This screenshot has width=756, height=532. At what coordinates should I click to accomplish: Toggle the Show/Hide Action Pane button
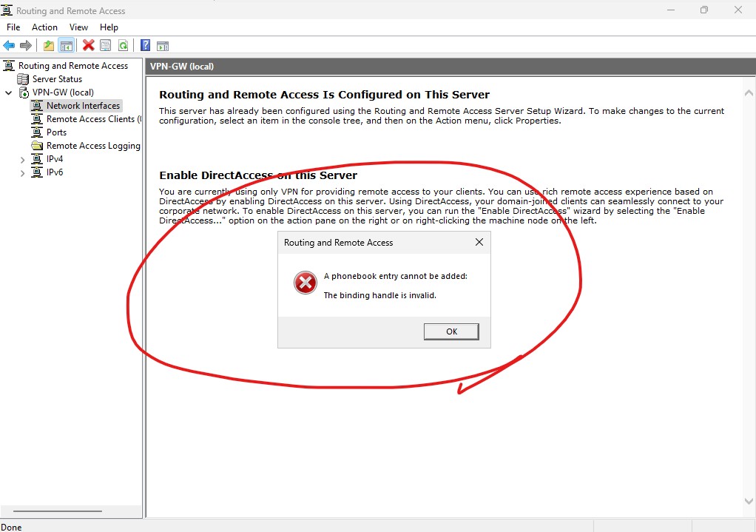(163, 45)
